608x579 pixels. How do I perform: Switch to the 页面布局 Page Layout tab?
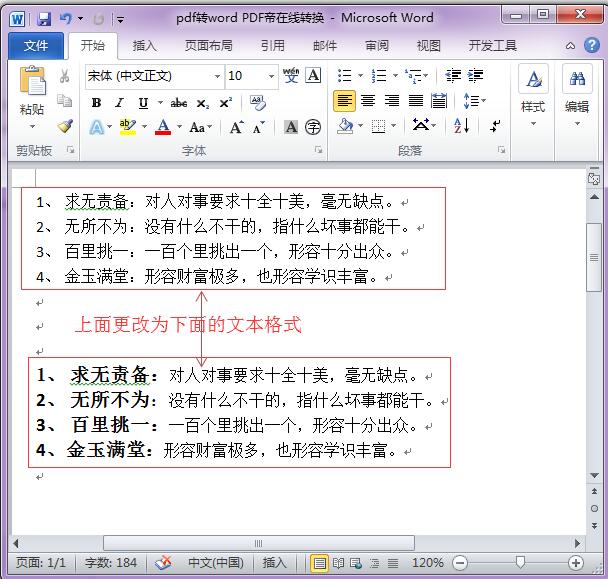click(209, 46)
